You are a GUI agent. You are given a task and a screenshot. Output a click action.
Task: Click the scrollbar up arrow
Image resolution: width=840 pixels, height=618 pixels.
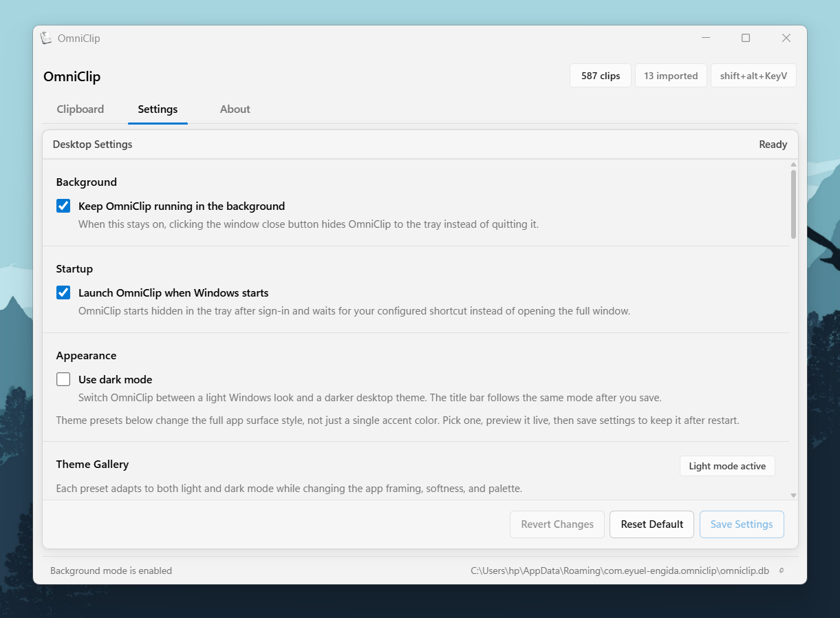(793, 164)
